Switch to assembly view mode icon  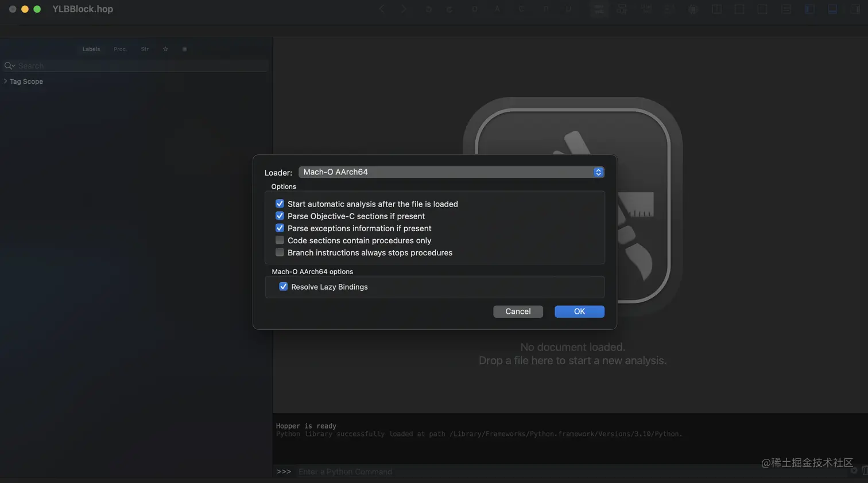pos(599,9)
